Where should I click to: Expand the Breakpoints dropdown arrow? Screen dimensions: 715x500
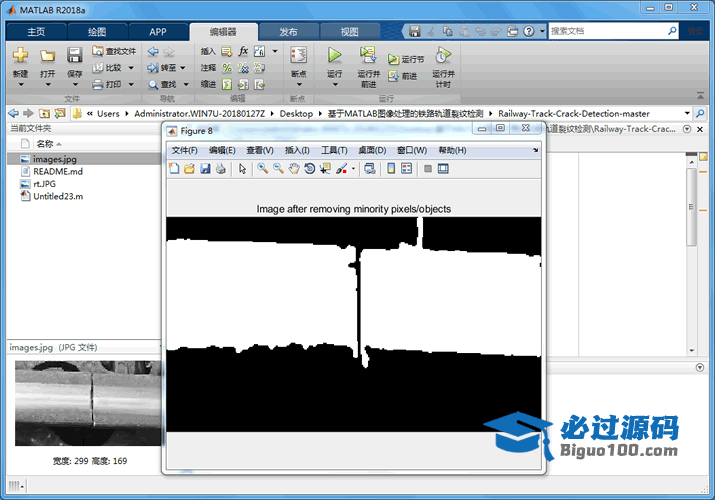tap(299, 84)
